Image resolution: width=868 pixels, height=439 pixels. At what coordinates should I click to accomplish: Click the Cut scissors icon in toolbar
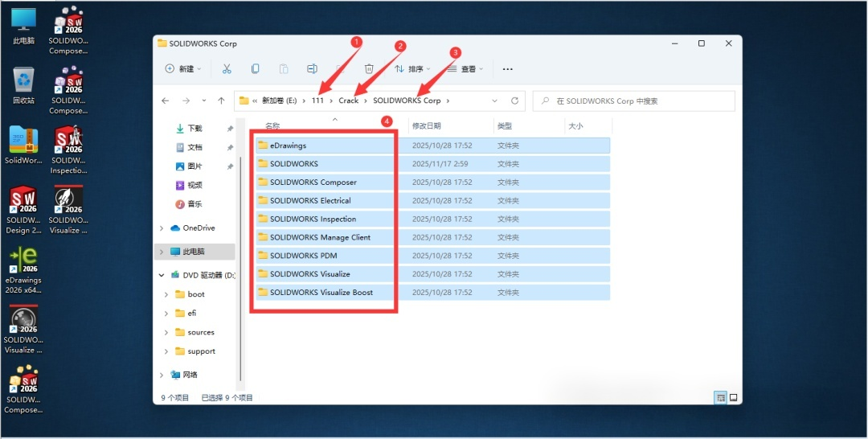click(x=227, y=68)
